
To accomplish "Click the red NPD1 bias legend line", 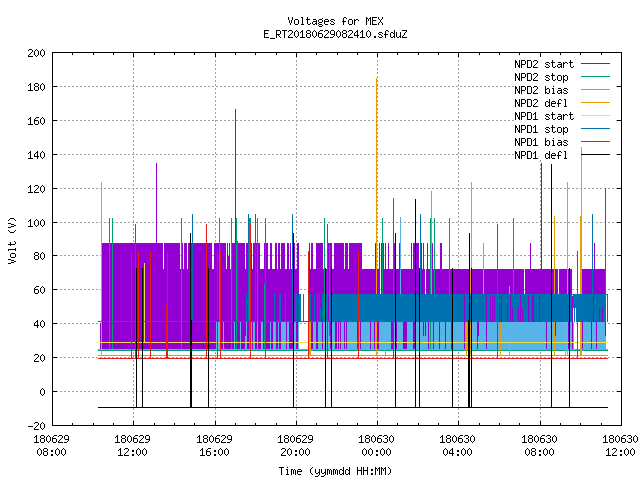I will (x=596, y=142).
